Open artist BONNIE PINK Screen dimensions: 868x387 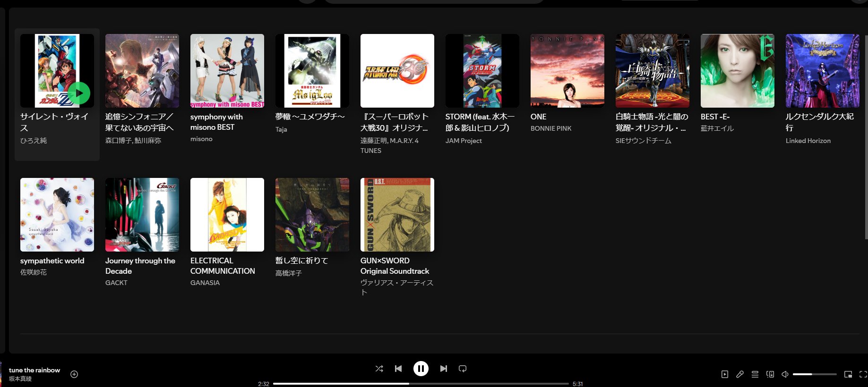pyautogui.click(x=551, y=128)
